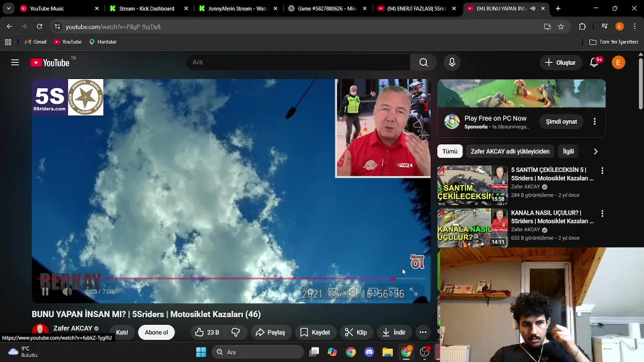644x362 pixels.
Task: Create a clip with Klip
Action: pos(356,332)
